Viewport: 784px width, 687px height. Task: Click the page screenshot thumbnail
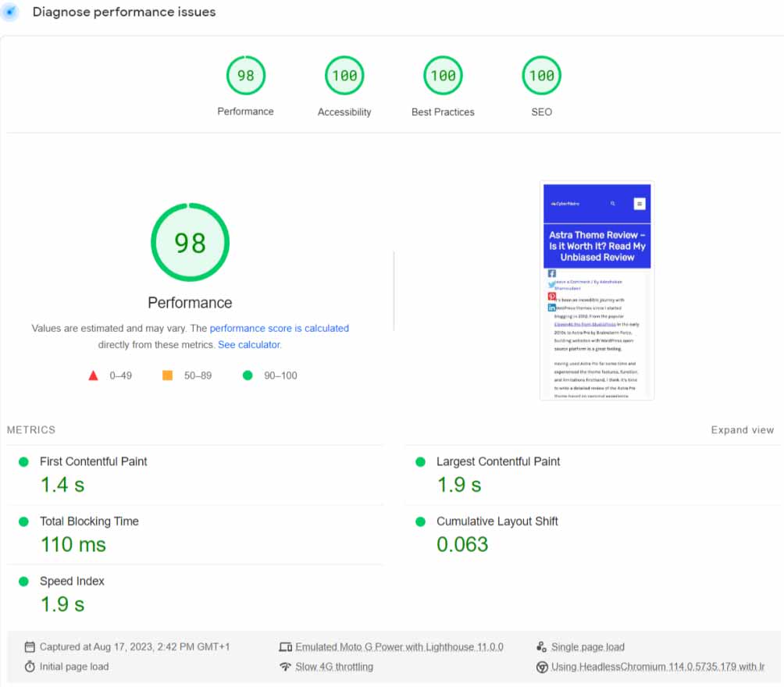pos(597,290)
